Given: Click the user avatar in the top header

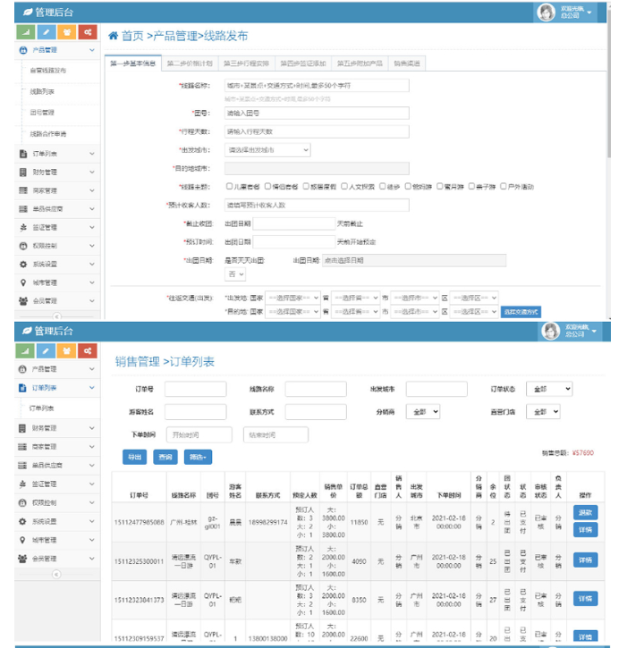Looking at the screenshot, I should click(x=547, y=12).
